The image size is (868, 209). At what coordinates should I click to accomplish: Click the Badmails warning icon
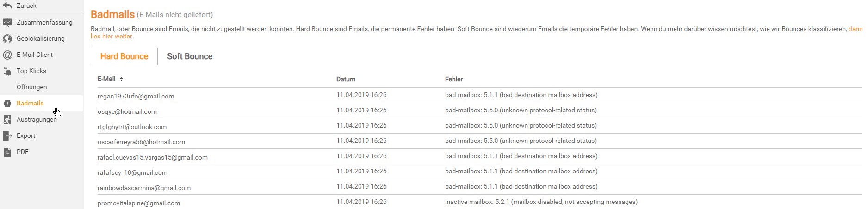click(x=7, y=103)
